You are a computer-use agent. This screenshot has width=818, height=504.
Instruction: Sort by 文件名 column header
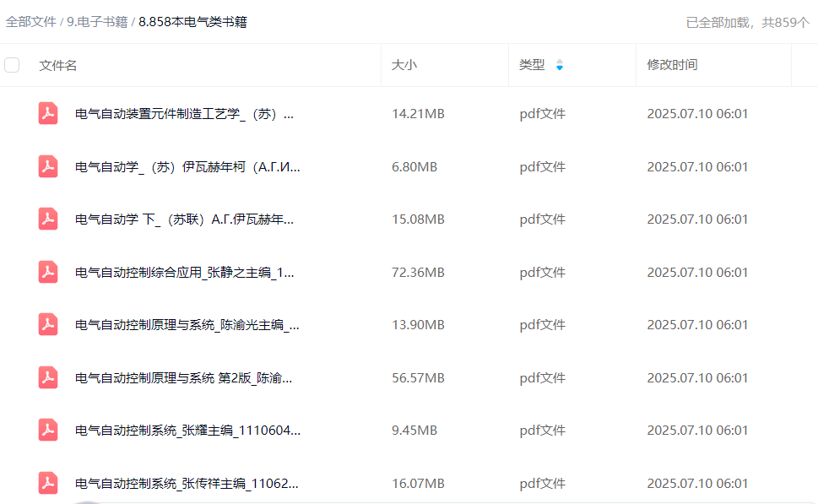(58, 65)
